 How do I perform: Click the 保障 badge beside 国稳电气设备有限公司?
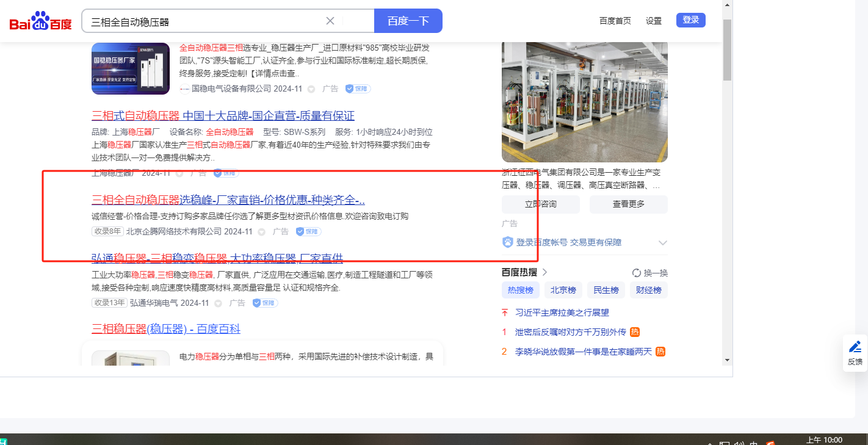[358, 89]
